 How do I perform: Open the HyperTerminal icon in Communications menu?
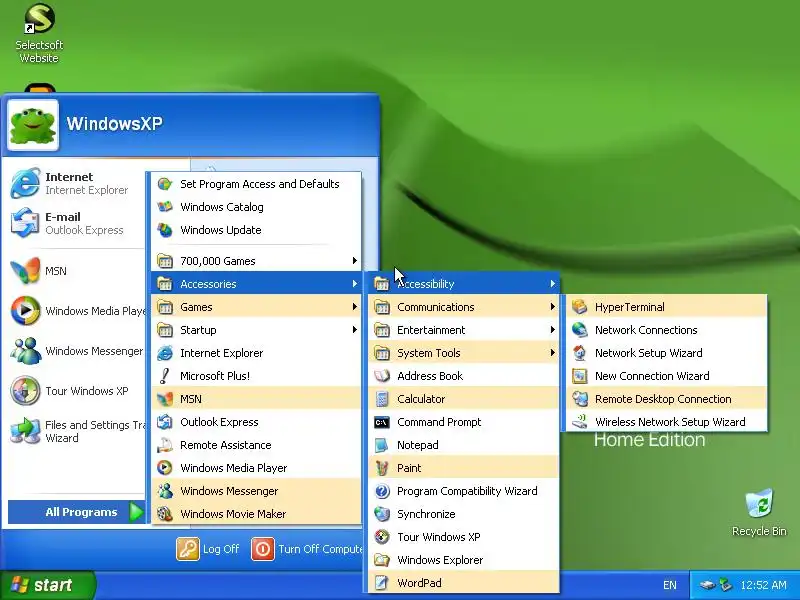pyautogui.click(x=580, y=307)
